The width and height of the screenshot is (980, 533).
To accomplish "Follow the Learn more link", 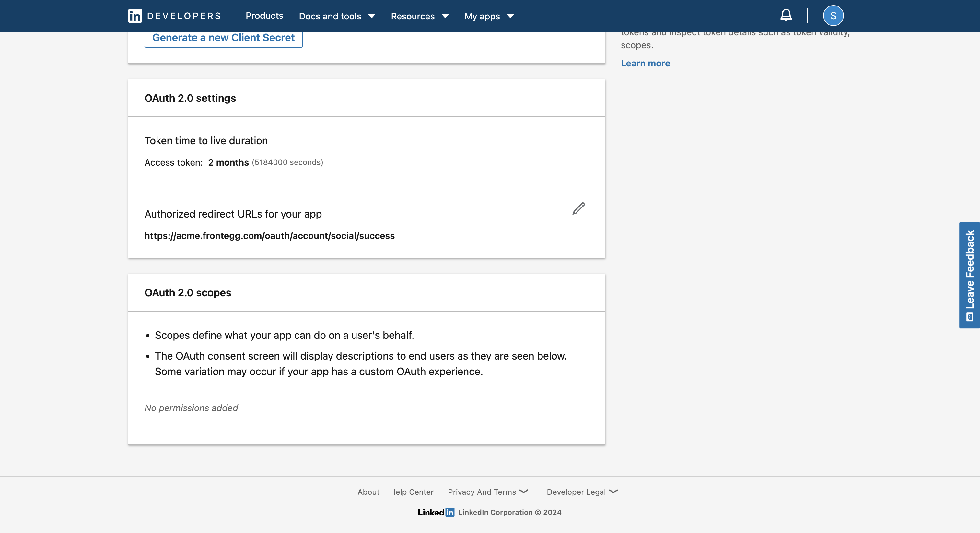I will pos(645,63).
